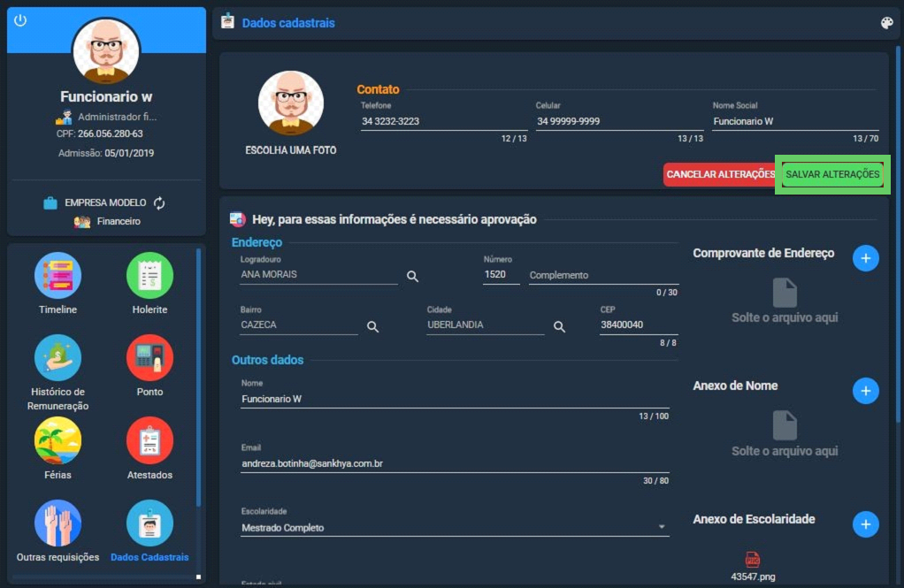
Task: Click the approval notice icon
Action: (238, 219)
